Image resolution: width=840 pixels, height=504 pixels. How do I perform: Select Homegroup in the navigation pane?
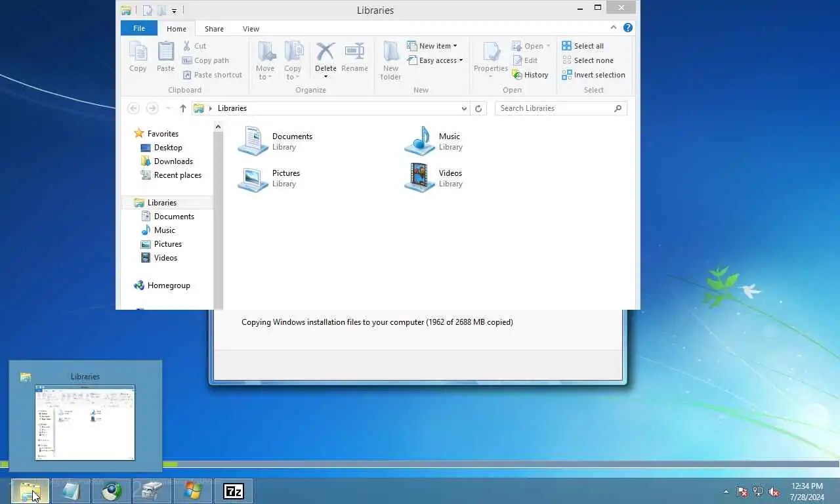(161, 285)
